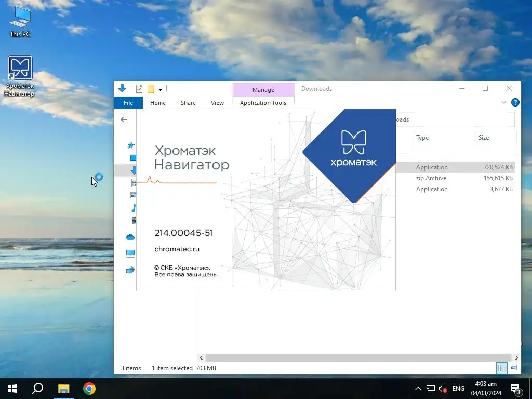This screenshot has width=532, height=399.
Task: Open the network tray icon
Action: (x=431, y=389)
